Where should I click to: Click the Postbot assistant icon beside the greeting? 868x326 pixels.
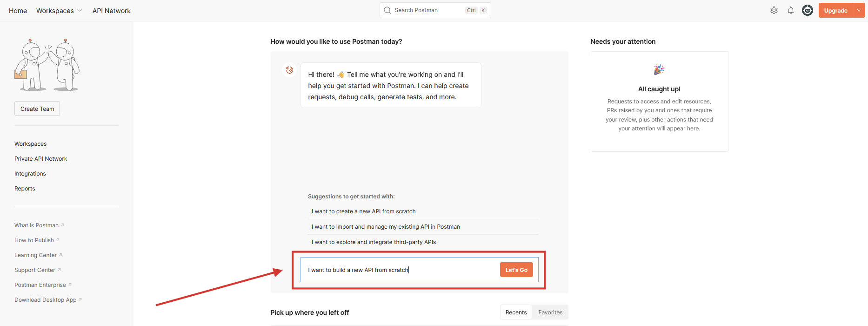(289, 70)
